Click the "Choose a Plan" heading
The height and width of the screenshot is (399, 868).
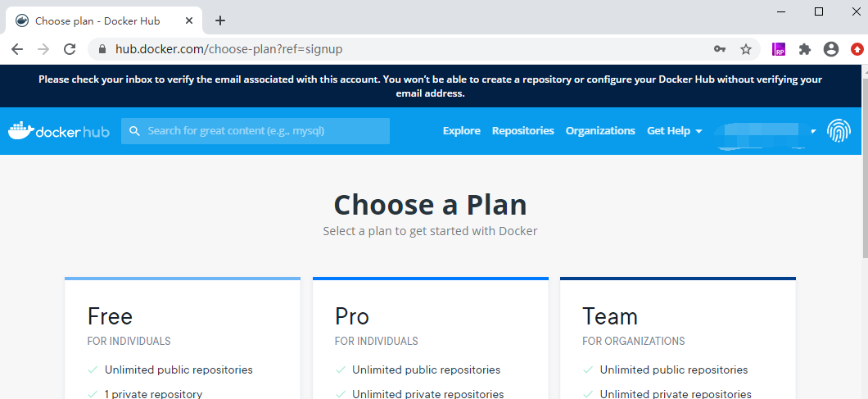[x=430, y=205]
